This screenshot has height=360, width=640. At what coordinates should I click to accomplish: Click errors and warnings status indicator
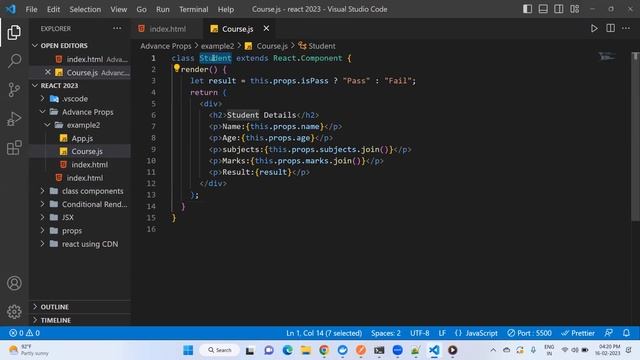(24, 333)
